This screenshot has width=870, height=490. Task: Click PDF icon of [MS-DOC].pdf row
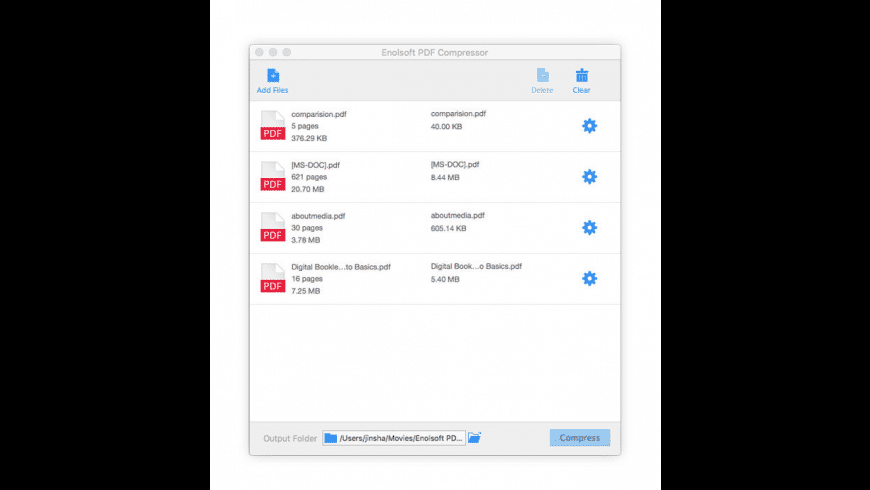(x=273, y=176)
